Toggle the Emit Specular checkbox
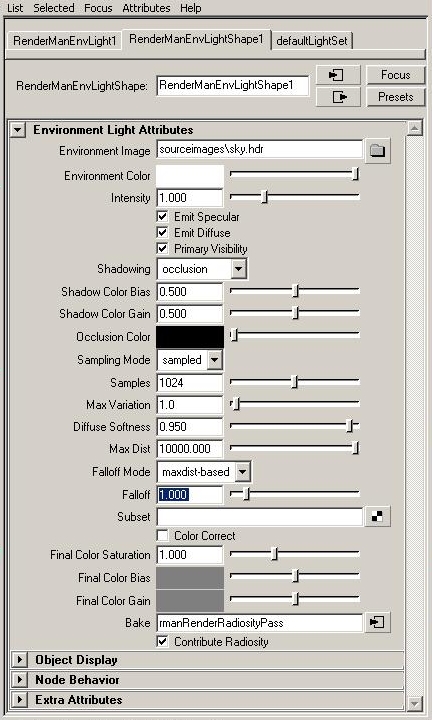This screenshot has width=432, height=720. 163,216
